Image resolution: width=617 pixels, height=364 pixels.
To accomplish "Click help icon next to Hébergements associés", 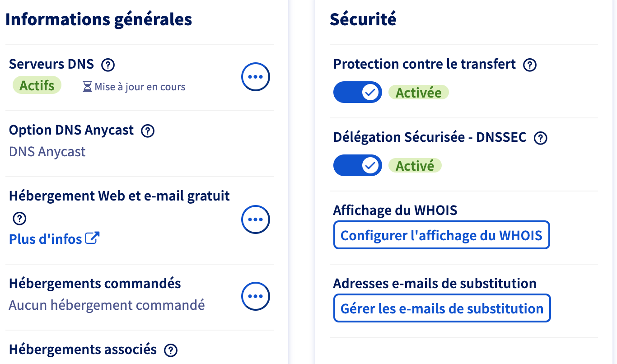I will 171,350.
